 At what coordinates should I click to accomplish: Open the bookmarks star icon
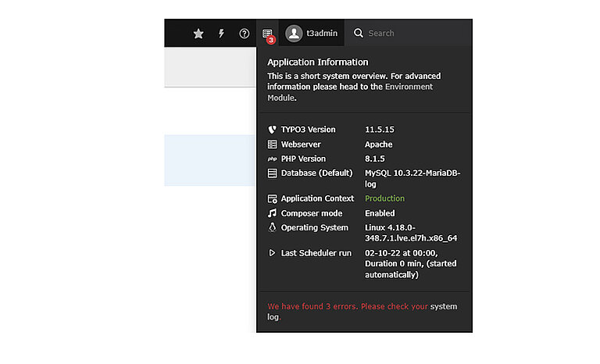click(x=198, y=34)
